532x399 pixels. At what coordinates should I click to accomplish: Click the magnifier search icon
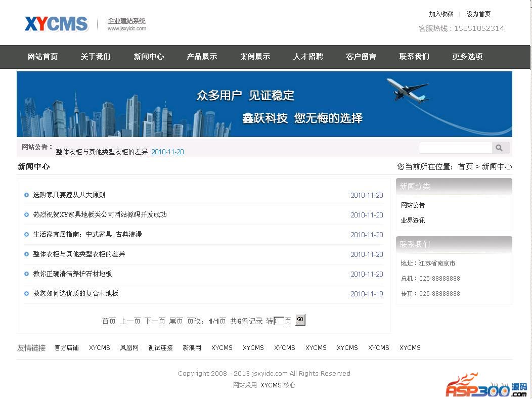click(500, 148)
